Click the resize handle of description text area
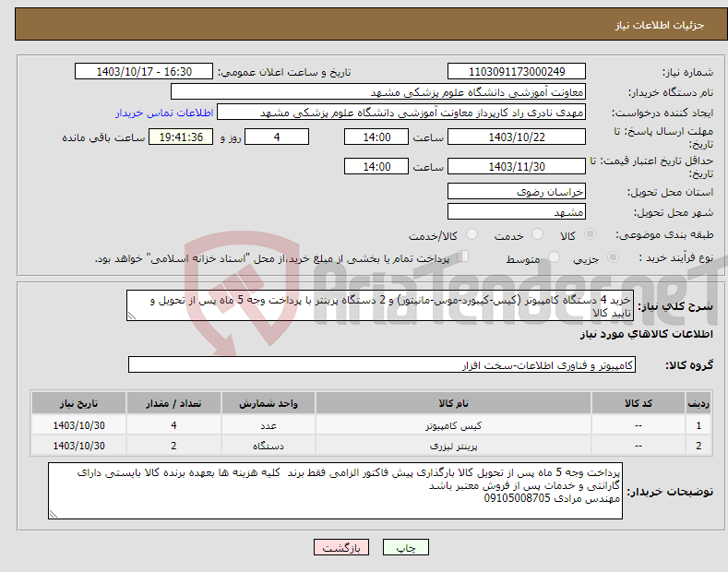This screenshot has width=728, height=572. coord(131,316)
